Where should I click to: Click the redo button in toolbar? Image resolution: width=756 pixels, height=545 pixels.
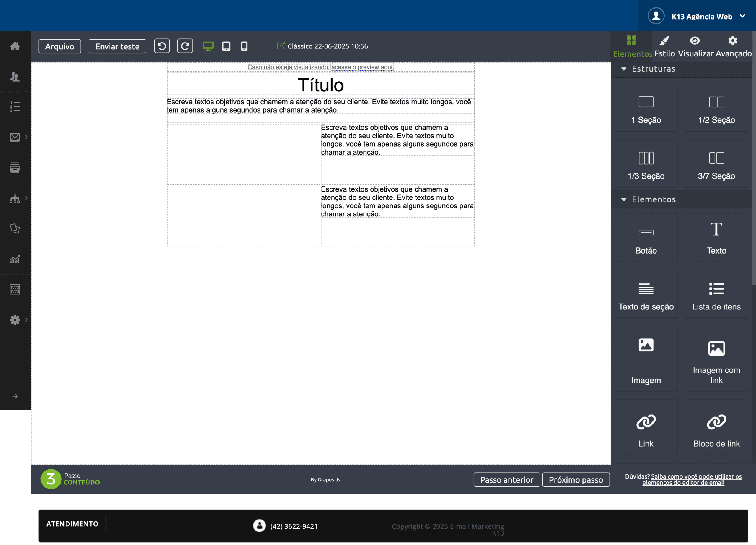tap(185, 46)
